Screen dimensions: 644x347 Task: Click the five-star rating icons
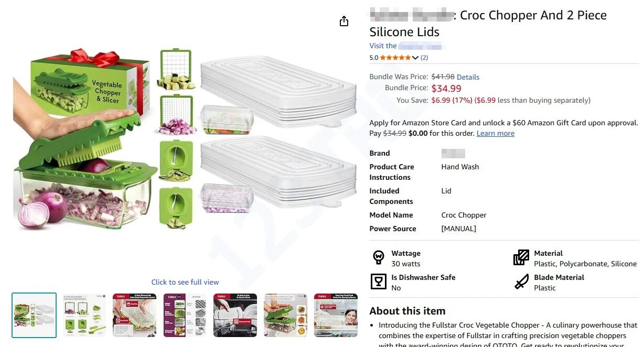pyautogui.click(x=395, y=58)
